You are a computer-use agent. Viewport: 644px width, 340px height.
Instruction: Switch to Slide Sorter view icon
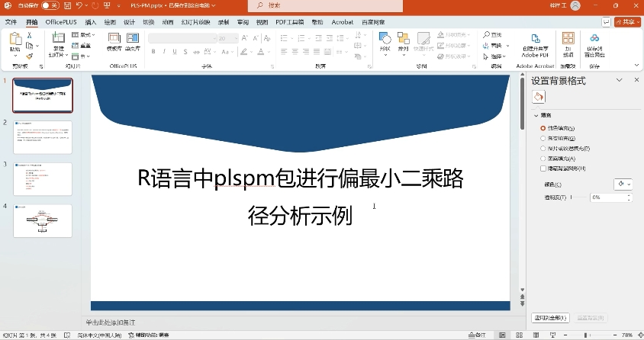coord(519,335)
